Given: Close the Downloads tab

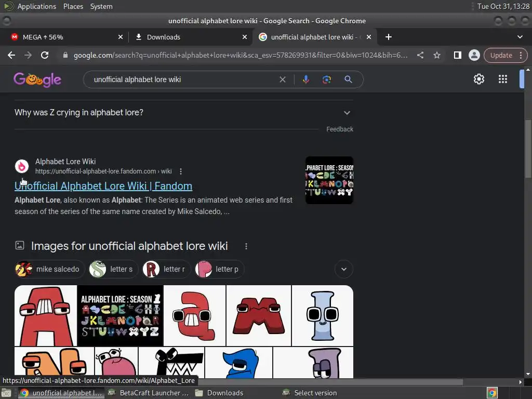Looking at the screenshot, I should (245, 37).
